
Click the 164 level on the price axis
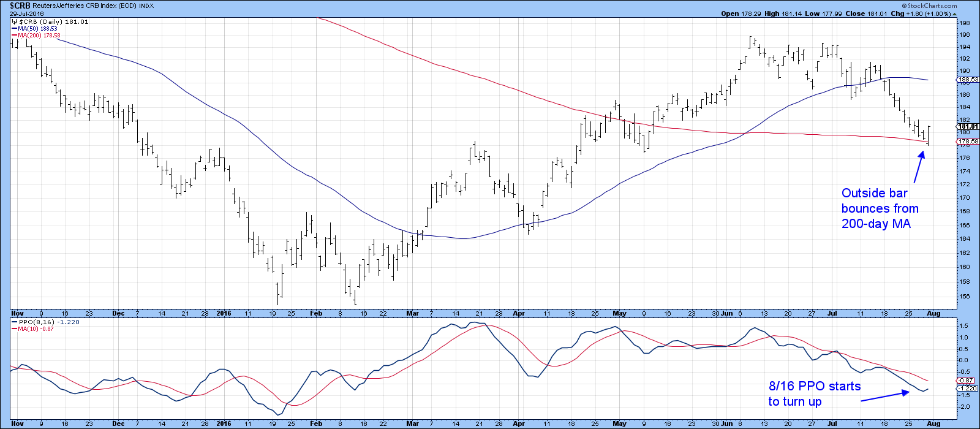(x=964, y=238)
